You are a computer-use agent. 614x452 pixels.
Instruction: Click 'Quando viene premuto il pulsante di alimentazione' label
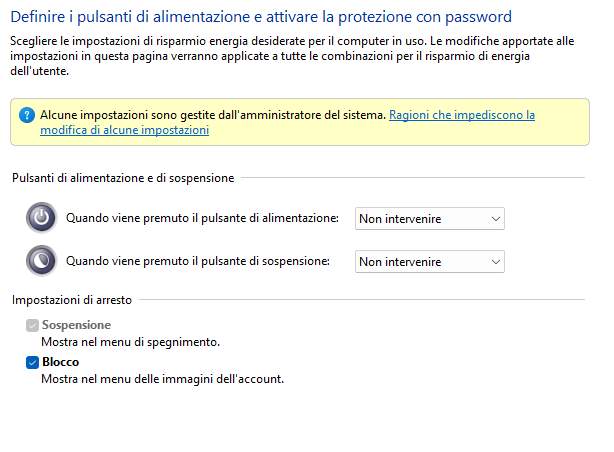click(x=202, y=218)
